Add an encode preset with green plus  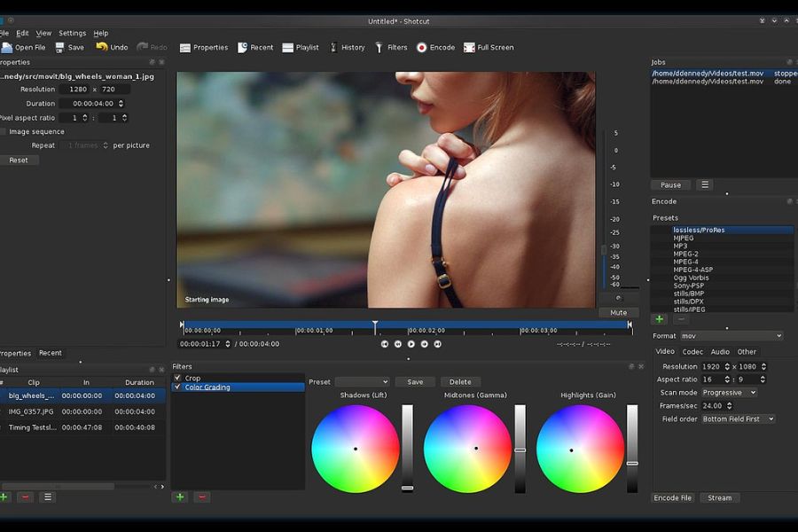[660, 319]
